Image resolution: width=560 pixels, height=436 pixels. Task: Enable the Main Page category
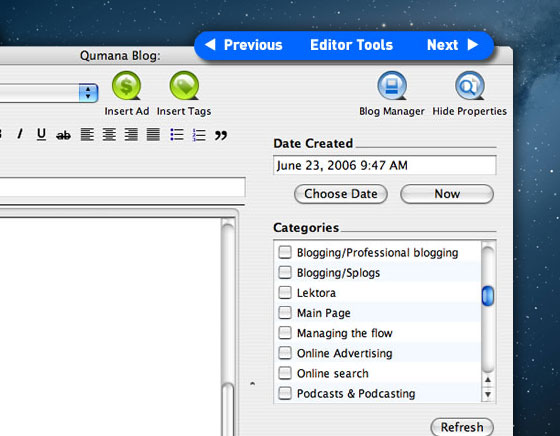click(285, 312)
